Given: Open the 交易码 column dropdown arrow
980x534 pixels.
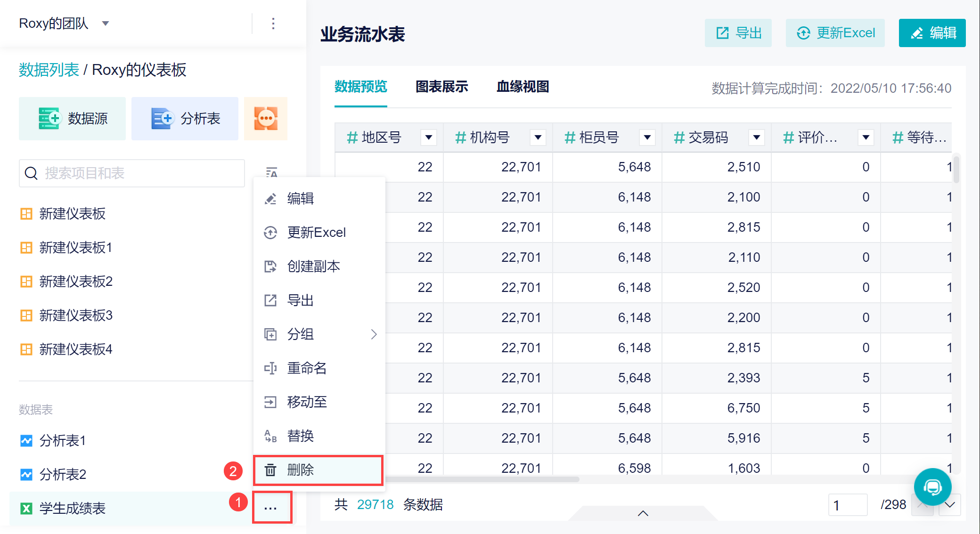Looking at the screenshot, I should pos(756,138).
